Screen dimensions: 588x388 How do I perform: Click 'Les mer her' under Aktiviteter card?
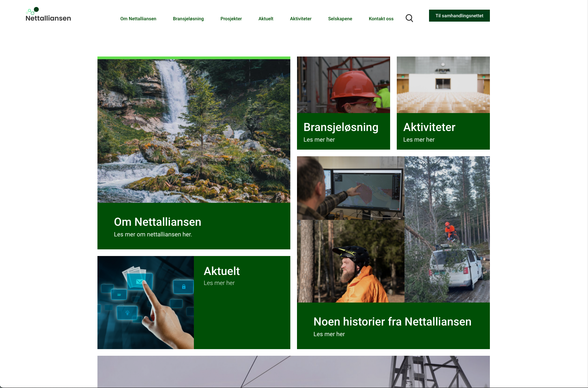[419, 140]
